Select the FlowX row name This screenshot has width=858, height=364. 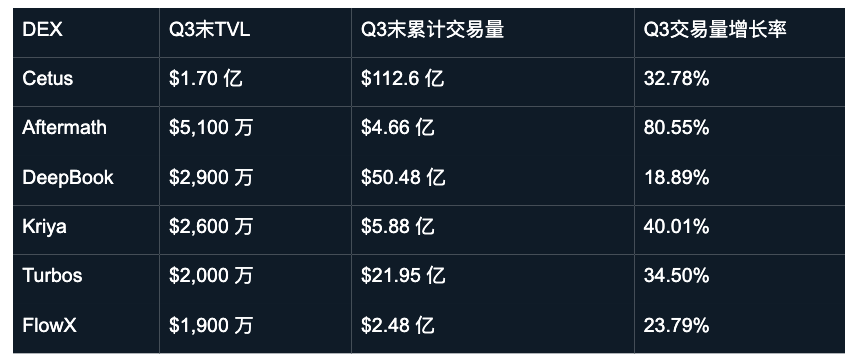[49, 326]
